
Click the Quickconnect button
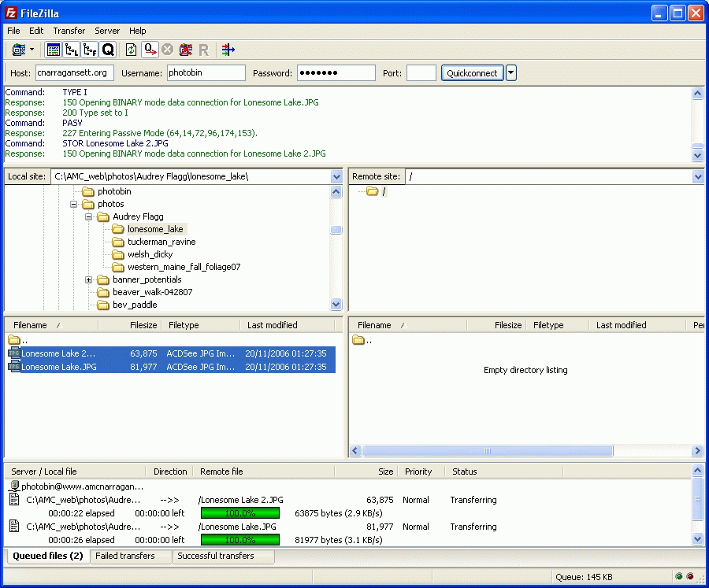tap(472, 73)
